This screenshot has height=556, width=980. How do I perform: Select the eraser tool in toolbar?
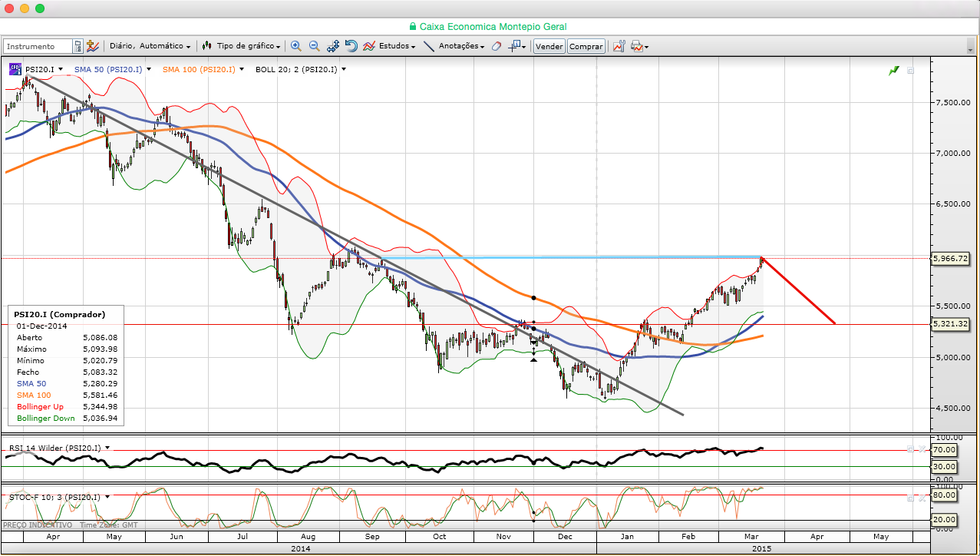point(496,46)
